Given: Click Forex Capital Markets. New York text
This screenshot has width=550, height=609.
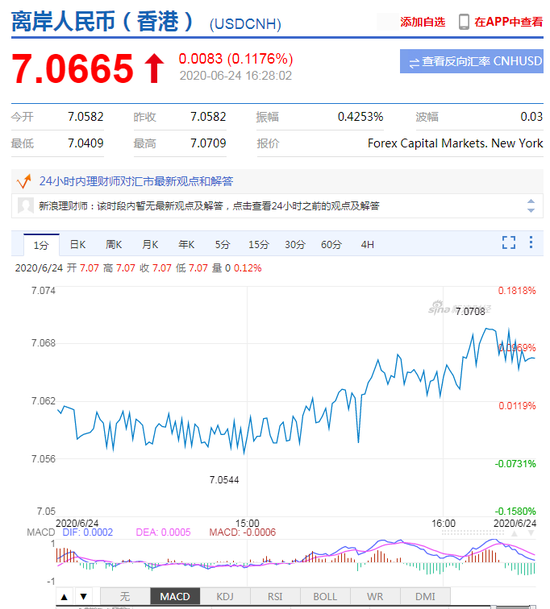Looking at the screenshot, I should (x=455, y=143).
